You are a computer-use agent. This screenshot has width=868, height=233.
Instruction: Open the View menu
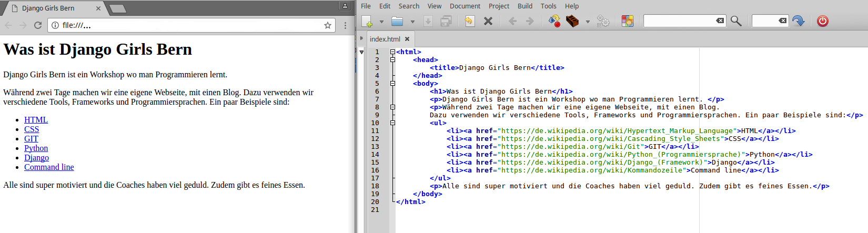coord(435,6)
